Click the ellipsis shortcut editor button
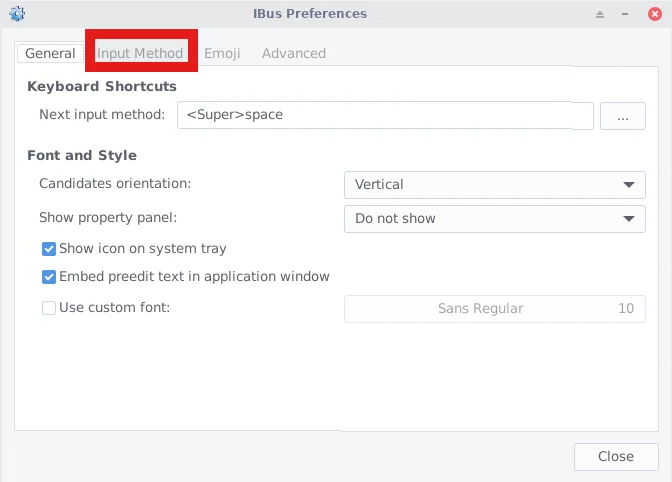This screenshot has width=672, height=482. click(x=623, y=116)
